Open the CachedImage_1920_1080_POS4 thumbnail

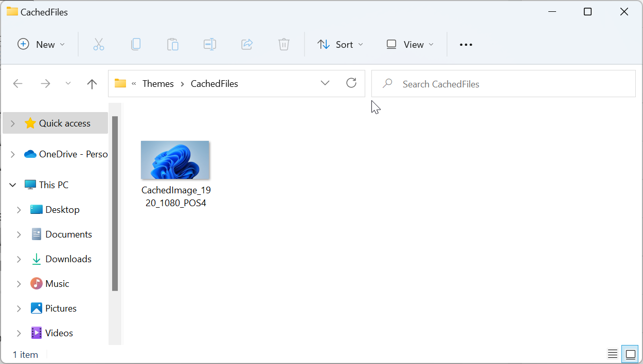point(175,160)
